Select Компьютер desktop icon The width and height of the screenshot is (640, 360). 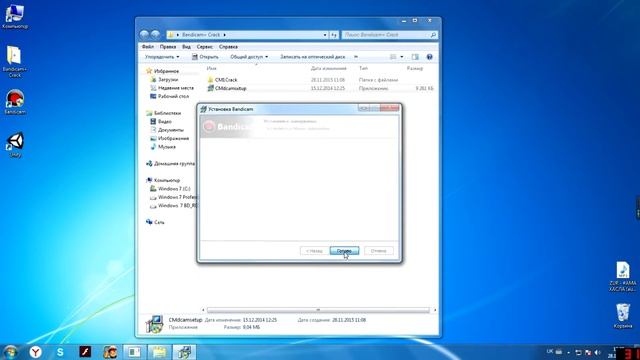point(15,16)
